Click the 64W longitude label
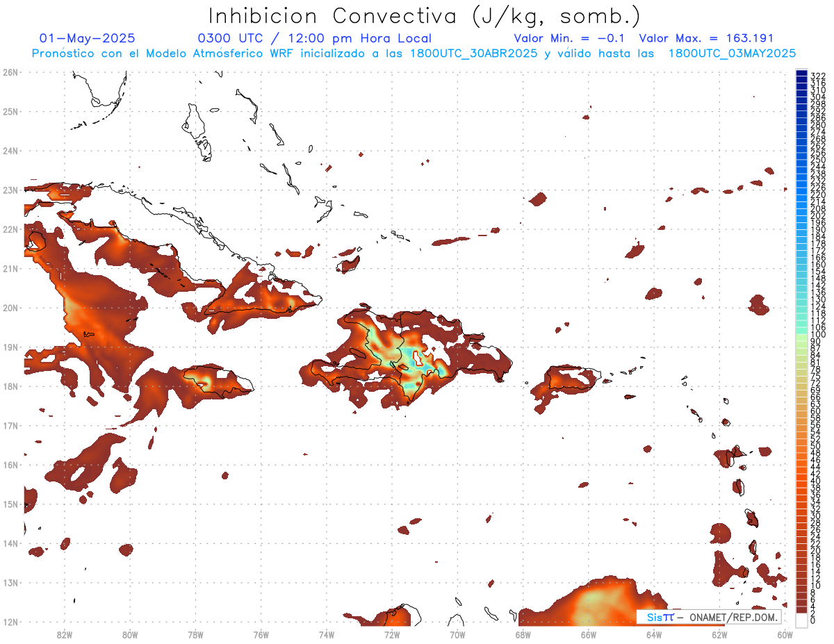The width and height of the screenshot is (834, 644). pyautogui.click(x=653, y=634)
